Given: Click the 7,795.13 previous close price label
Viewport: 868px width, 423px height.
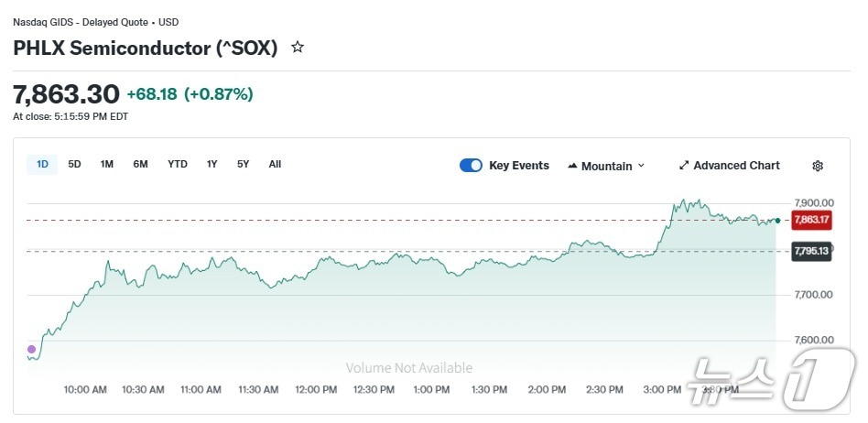Looking at the screenshot, I should click(811, 251).
